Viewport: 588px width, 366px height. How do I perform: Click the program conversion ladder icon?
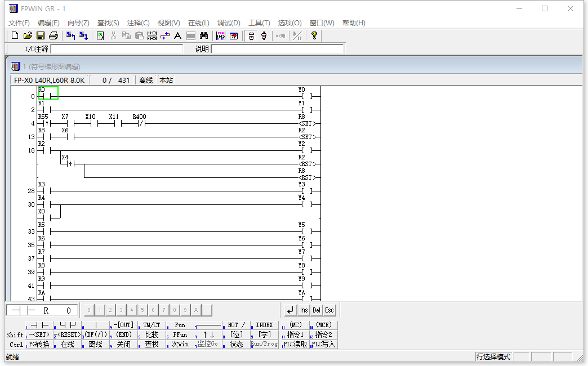click(x=152, y=35)
